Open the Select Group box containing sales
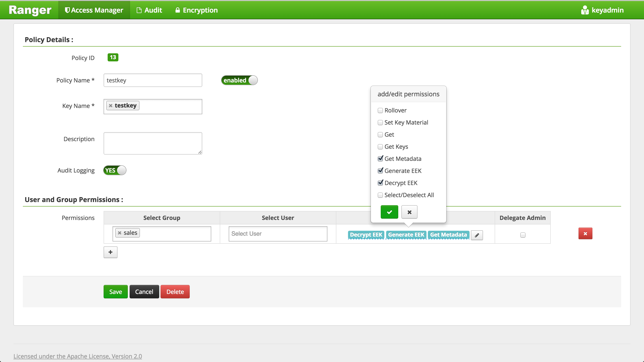 pyautogui.click(x=175, y=234)
